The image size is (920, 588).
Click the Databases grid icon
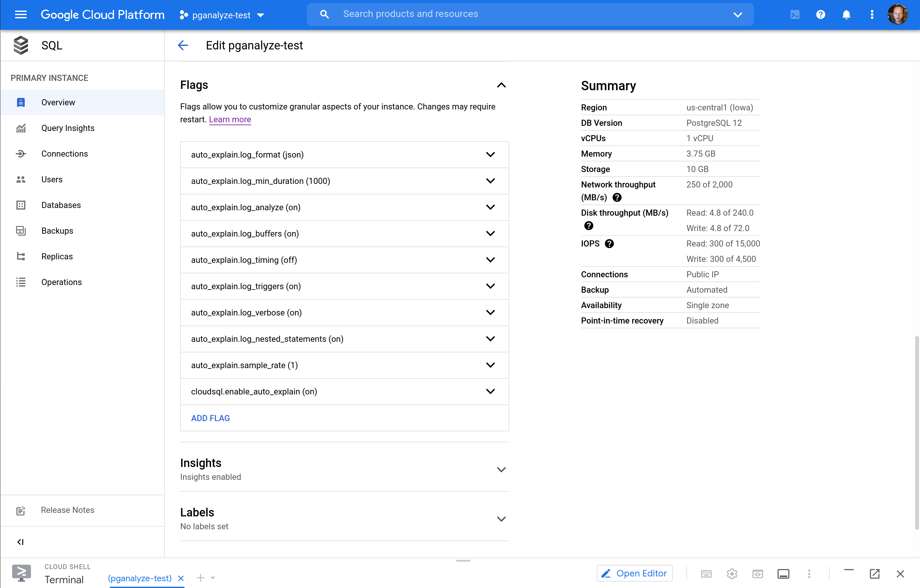pyautogui.click(x=21, y=205)
